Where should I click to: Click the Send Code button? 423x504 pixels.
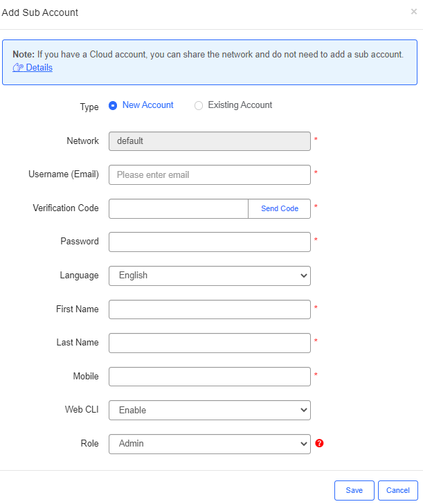(x=280, y=208)
